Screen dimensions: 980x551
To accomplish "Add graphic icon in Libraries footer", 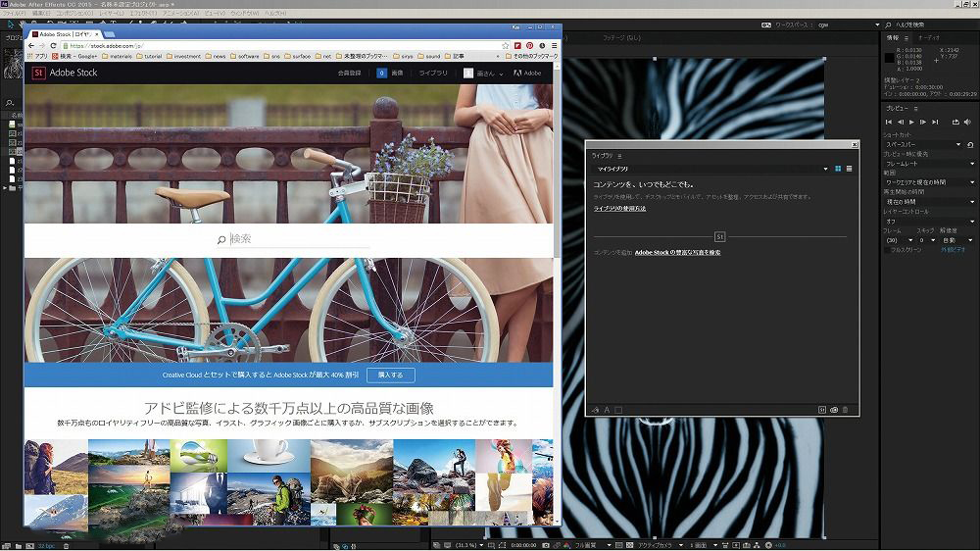I will (596, 410).
